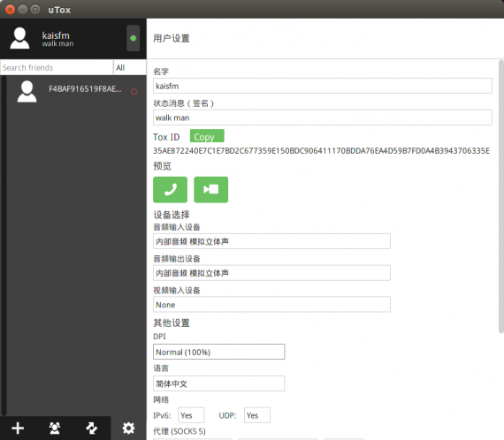
Task: Select the Tox ID string text
Action: pos(321,150)
